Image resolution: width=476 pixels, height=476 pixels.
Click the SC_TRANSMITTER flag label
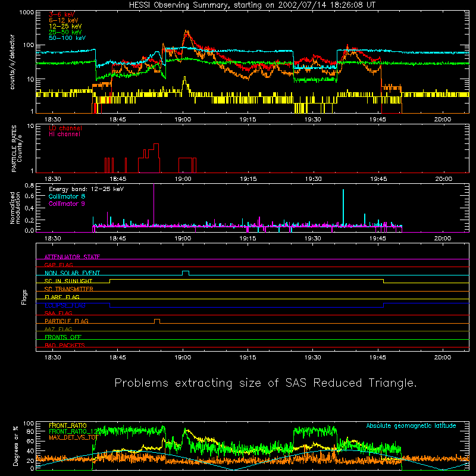point(69,289)
